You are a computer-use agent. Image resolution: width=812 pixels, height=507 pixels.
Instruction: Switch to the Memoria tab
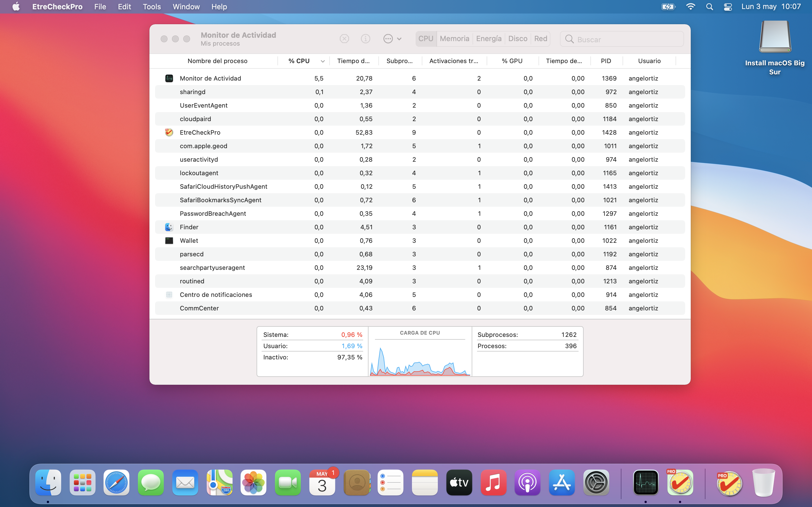(454, 39)
